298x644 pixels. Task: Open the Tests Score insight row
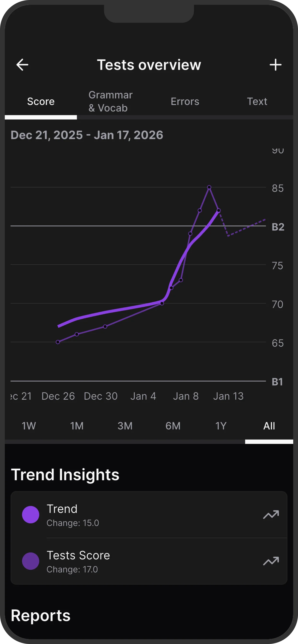[x=149, y=561]
